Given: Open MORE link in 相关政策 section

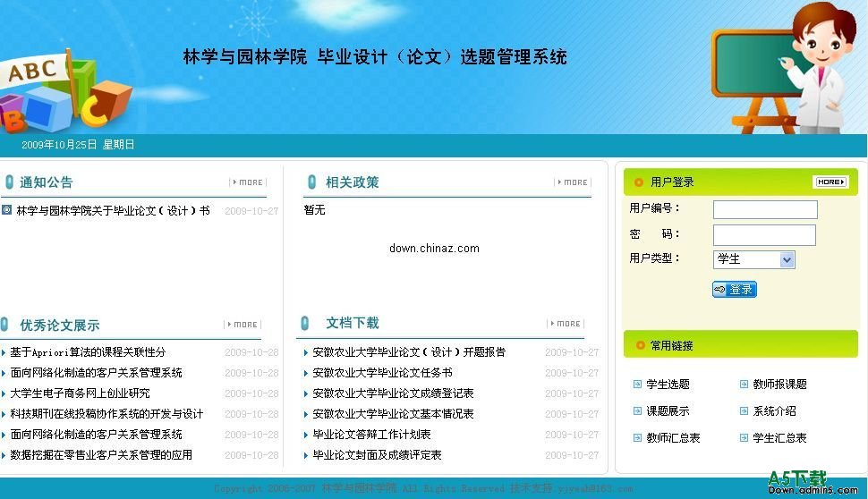Looking at the screenshot, I should point(573,182).
